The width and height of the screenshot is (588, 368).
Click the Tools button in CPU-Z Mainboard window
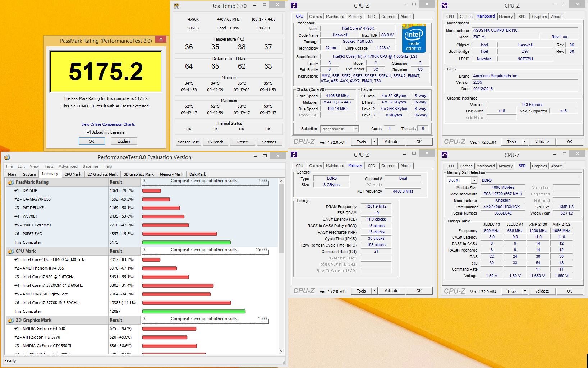click(x=512, y=142)
